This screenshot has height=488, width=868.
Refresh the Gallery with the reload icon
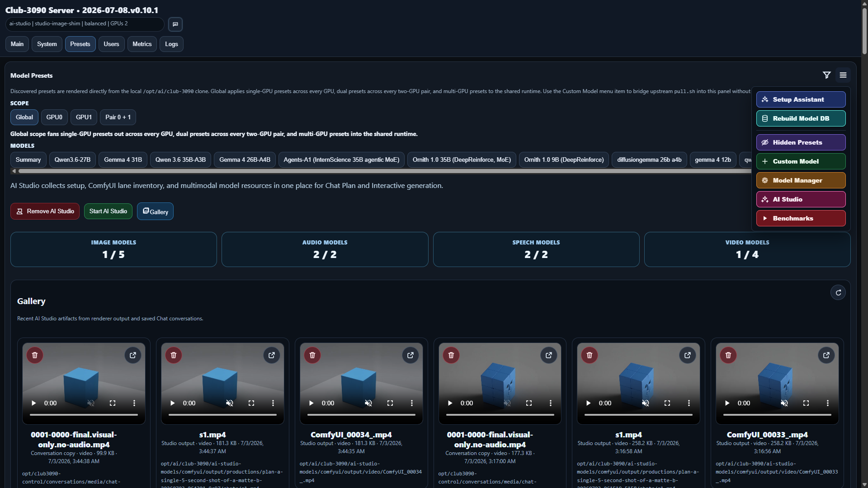pos(838,293)
